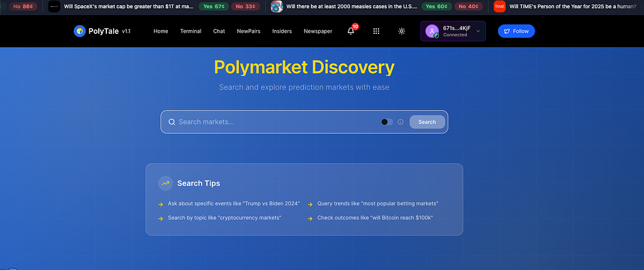Click the Follow button
The width and height of the screenshot is (644, 270).
pos(516,31)
